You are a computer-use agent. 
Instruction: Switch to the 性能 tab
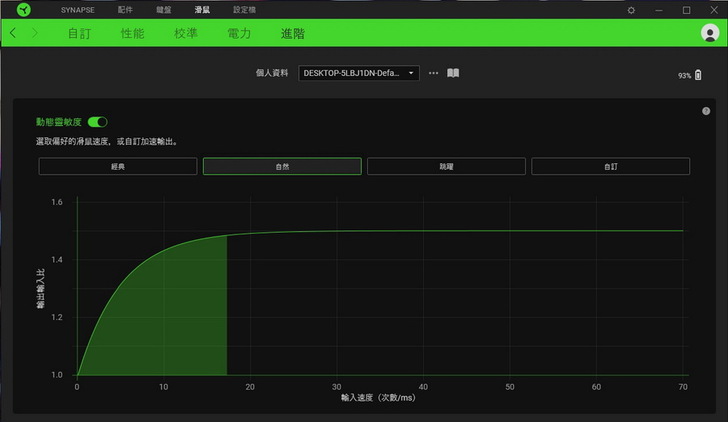point(132,33)
